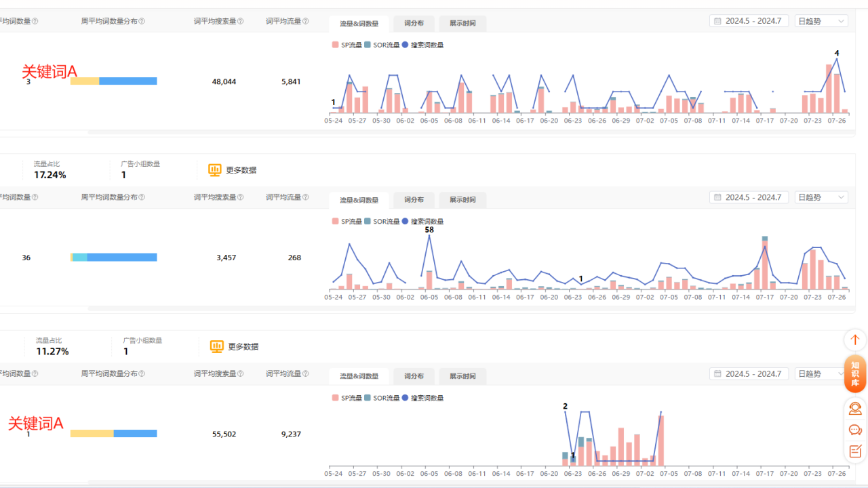Open 日趋势 dropdown in the 55,502 panel
The height and width of the screenshot is (488, 868).
click(821, 373)
